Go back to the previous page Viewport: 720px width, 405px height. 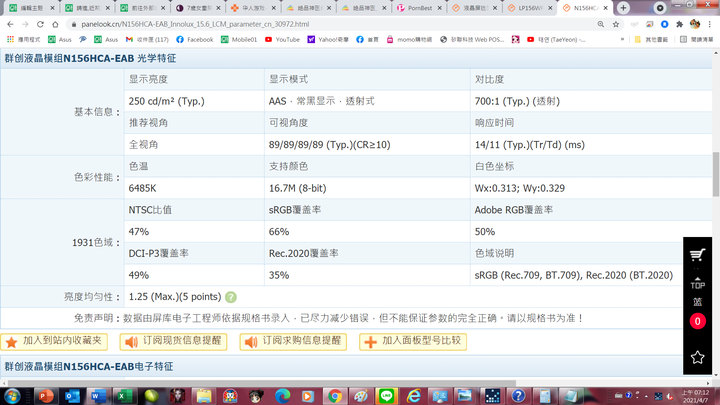10,24
